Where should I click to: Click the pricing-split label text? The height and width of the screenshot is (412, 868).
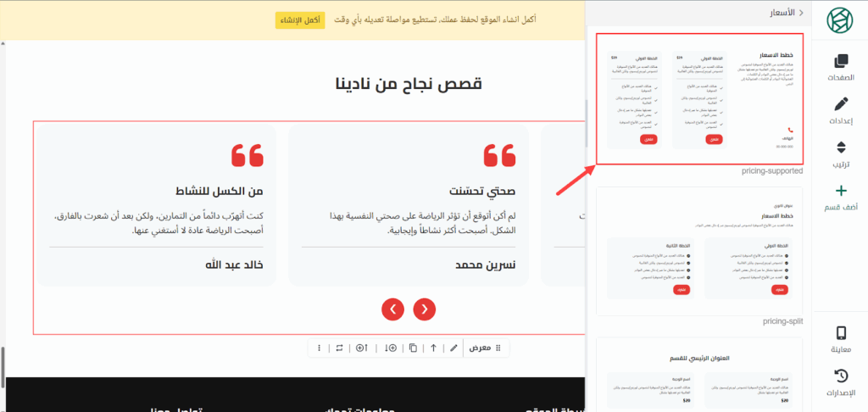click(782, 321)
